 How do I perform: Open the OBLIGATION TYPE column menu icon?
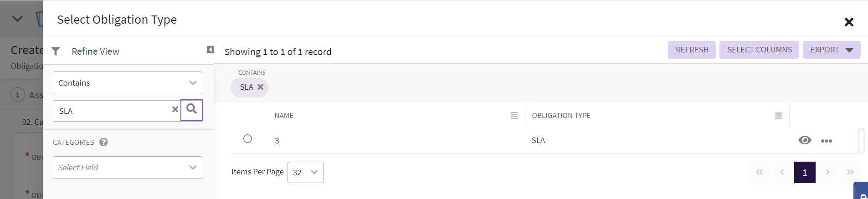(779, 116)
